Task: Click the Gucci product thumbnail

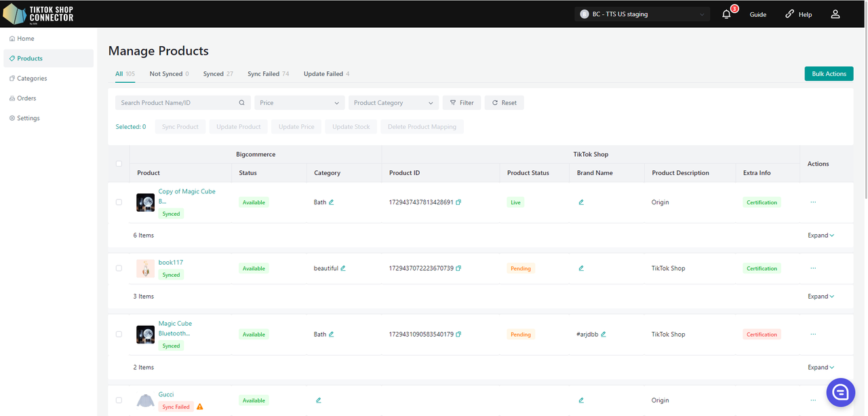Action: pyautogui.click(x=145, y=400)
